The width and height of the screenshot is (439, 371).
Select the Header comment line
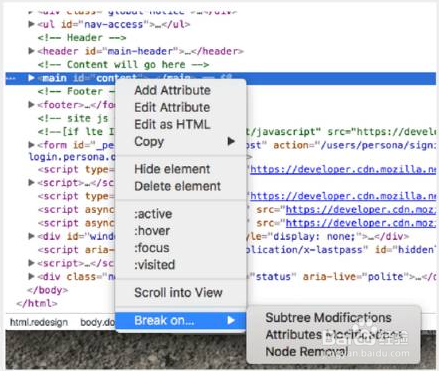click(82, 38)
